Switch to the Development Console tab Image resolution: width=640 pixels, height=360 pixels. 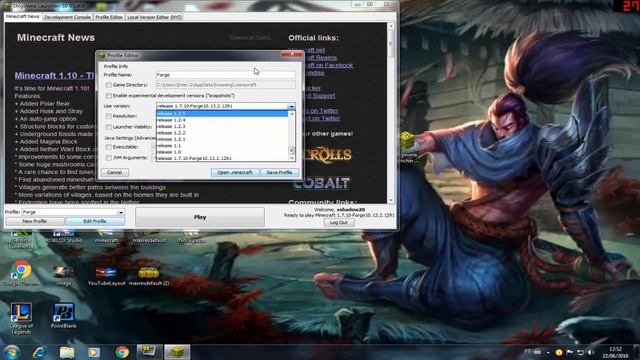[x=67, y=17]
